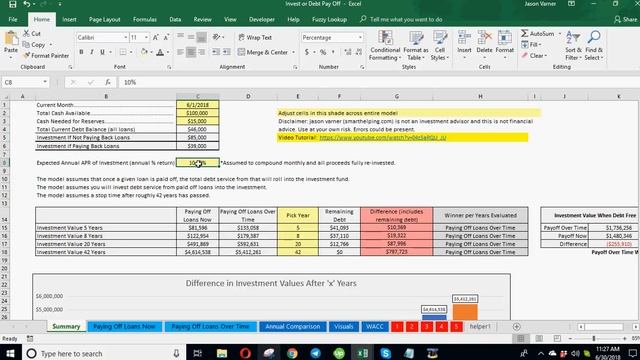Open the Borders dropdown arrow

[x=131, y=52]
